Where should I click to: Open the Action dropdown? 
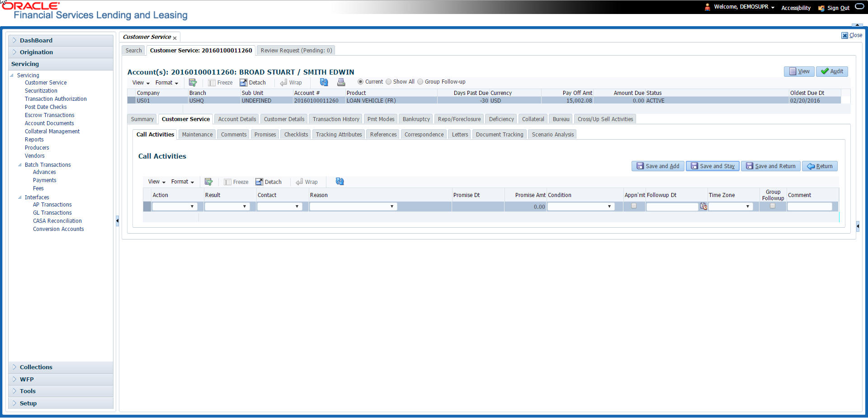click(175, 207)
